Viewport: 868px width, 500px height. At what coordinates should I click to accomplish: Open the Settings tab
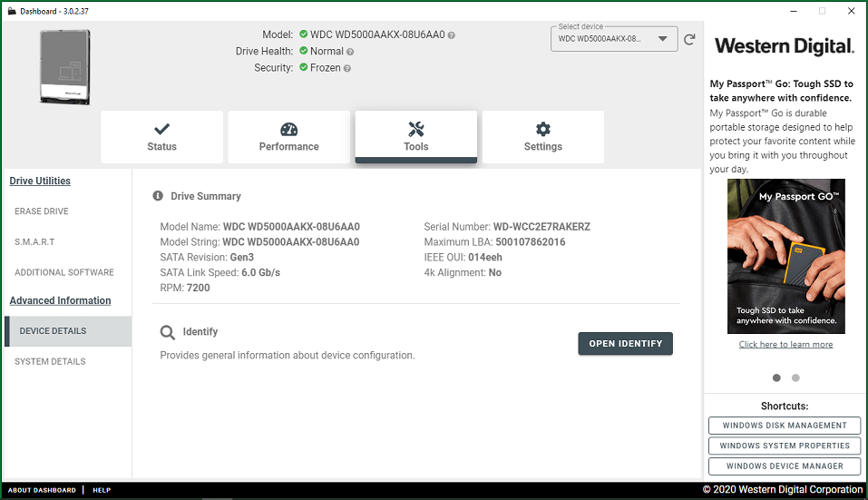(543, 137)
